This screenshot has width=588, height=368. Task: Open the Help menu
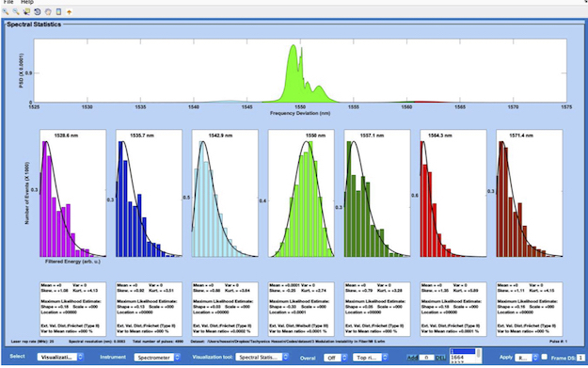pyautogui.click(x=27, y=2)
